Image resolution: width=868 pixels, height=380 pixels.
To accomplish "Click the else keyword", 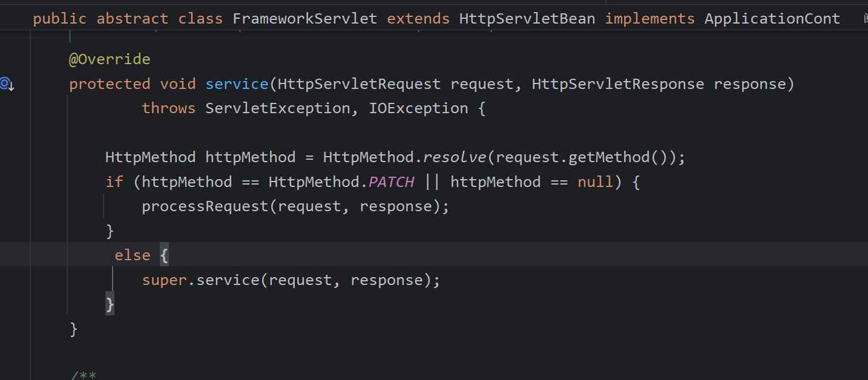I will click(x=133, y=255).
